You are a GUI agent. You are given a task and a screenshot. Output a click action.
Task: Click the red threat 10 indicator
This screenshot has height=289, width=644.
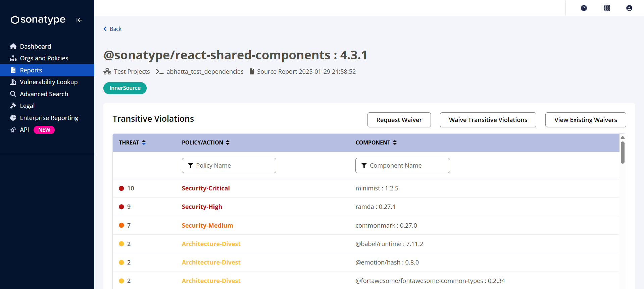[121, 188]
